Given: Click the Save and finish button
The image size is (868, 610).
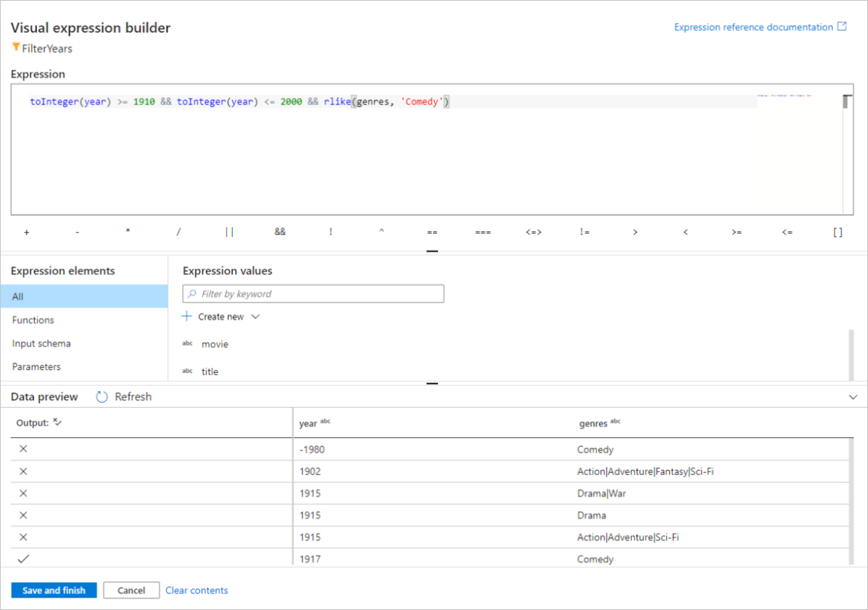Looking at the screenshot, I should (54, 590).
